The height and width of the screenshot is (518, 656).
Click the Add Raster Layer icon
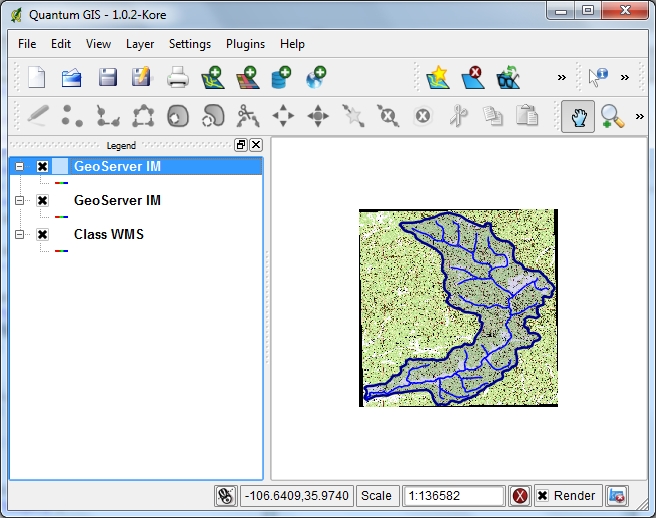coord(248,77)
